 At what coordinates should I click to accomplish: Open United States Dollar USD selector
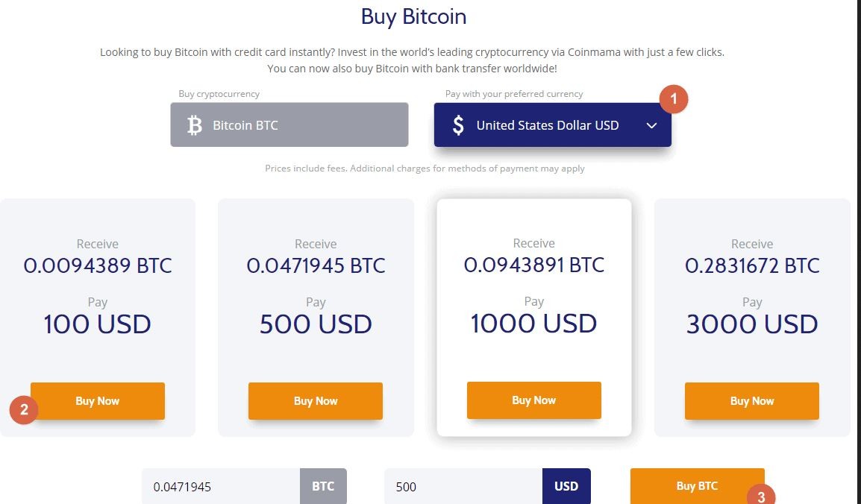point(552,125)
